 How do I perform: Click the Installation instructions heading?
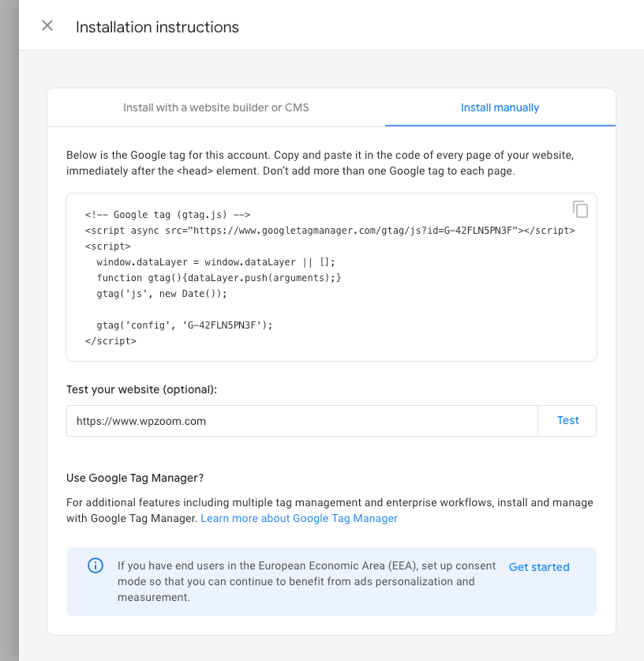157,27
